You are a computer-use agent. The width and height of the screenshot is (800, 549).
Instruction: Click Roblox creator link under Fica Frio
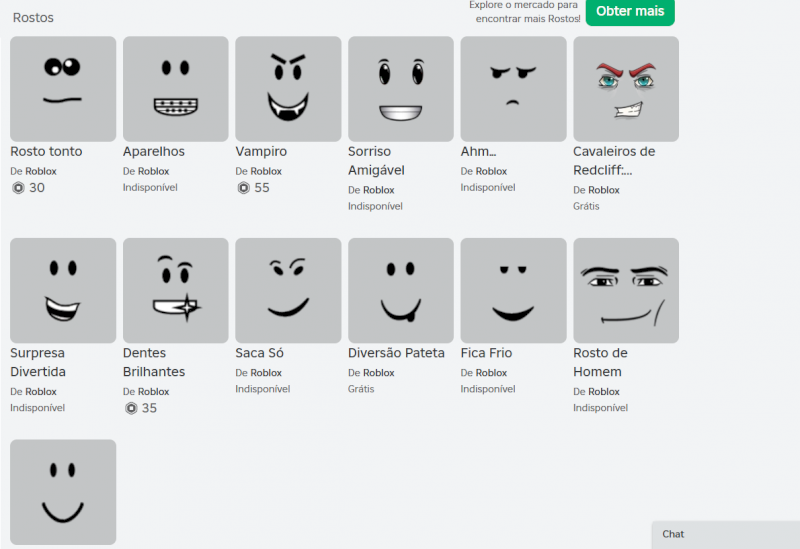[491, 373]
